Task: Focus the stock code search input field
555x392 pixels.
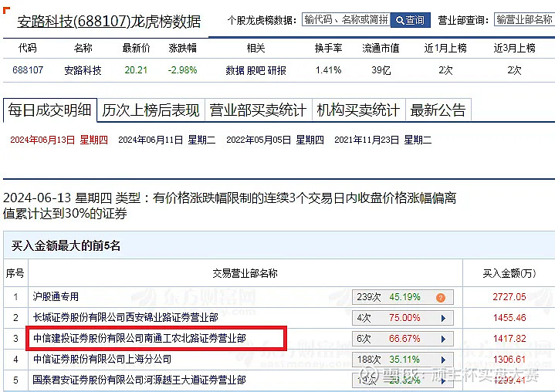Action: (x=346, y=19)
